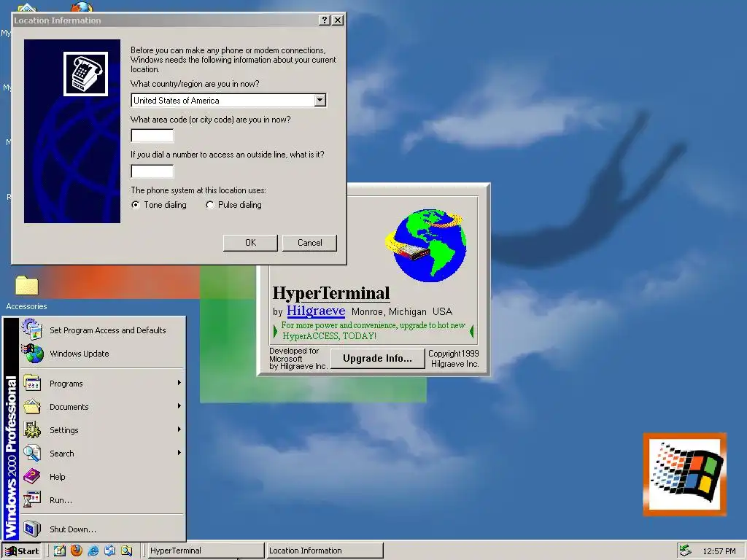Choose Shut Down... from the Start menu
Image resolution: width=747 pixels, height=560 pixels.
(102, 529)
